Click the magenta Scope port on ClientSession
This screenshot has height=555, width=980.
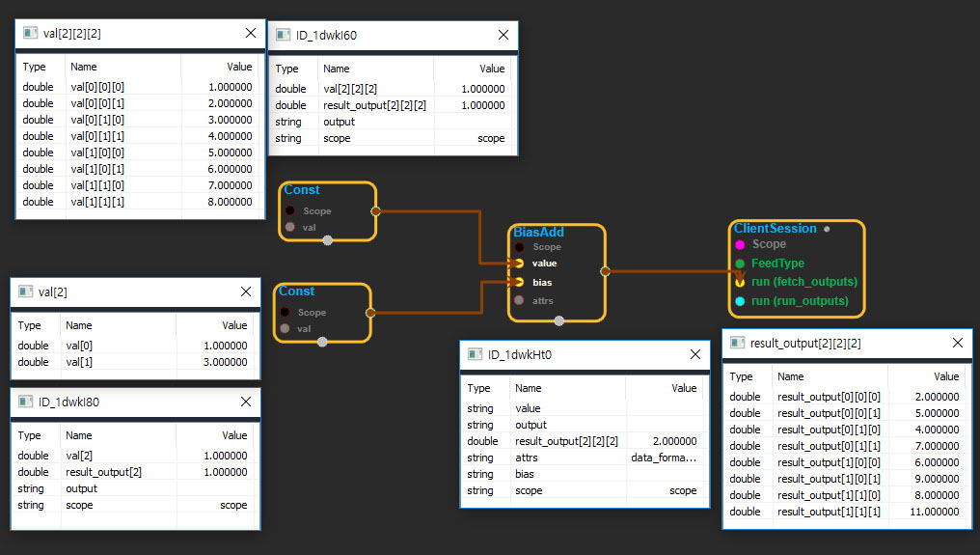(x=740, y=244)
